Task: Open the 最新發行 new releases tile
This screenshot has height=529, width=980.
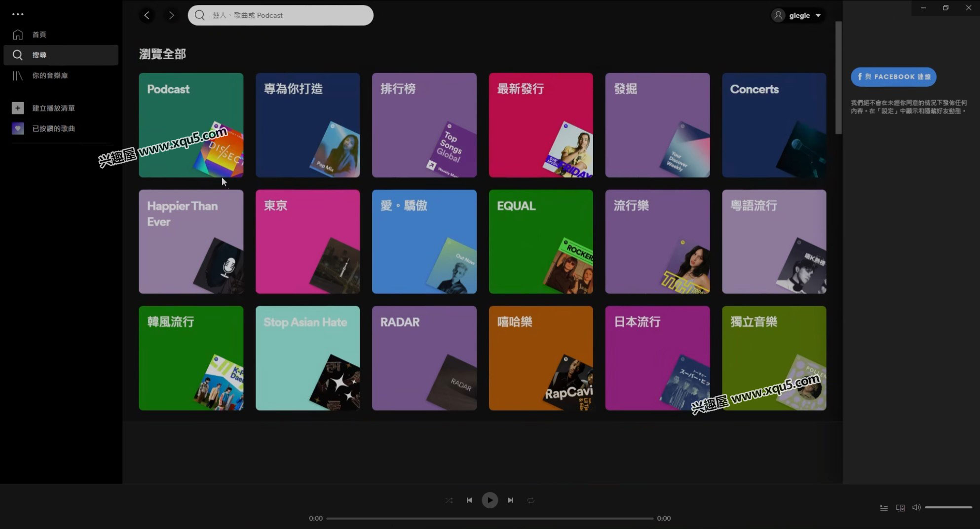Action: click(541, 125)
